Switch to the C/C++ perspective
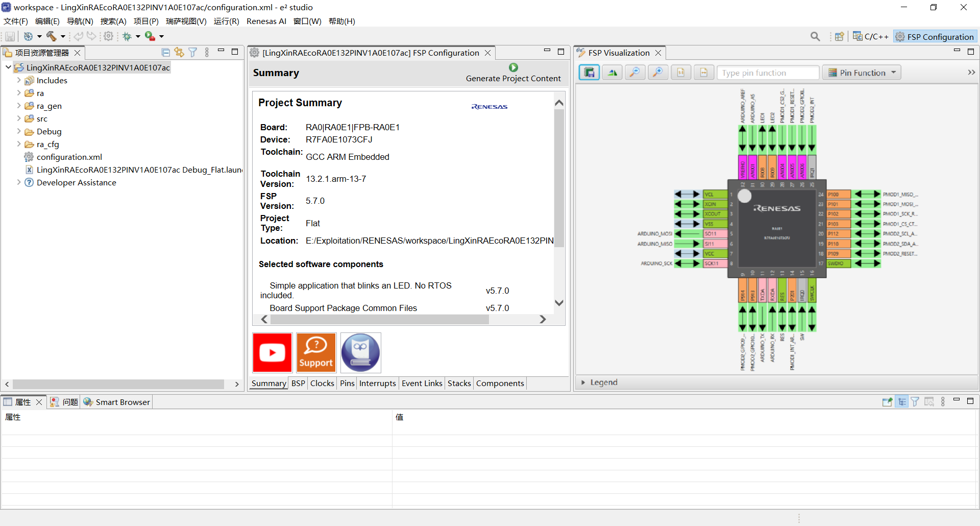The width and height of the screenshot is (980, 526). (871, 36)
